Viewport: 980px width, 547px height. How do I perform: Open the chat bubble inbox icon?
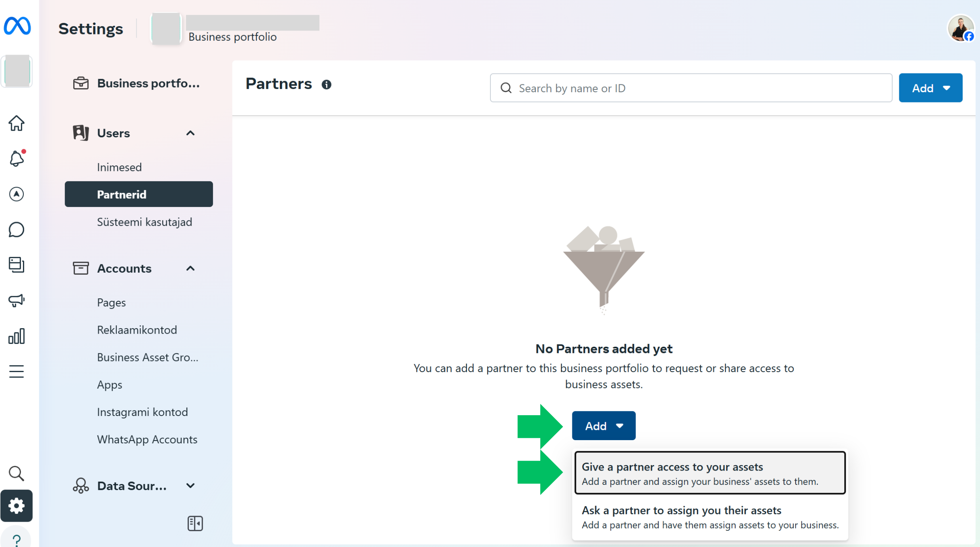[16, 230]
